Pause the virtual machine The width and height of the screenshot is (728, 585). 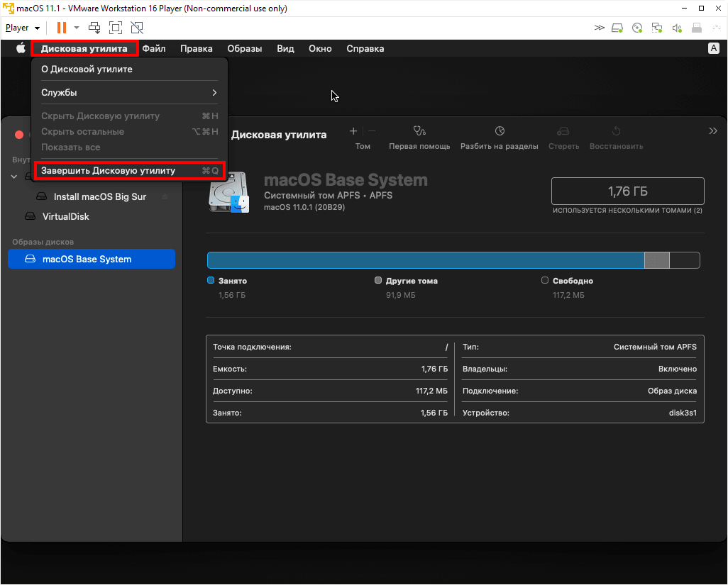click(62, 28)
